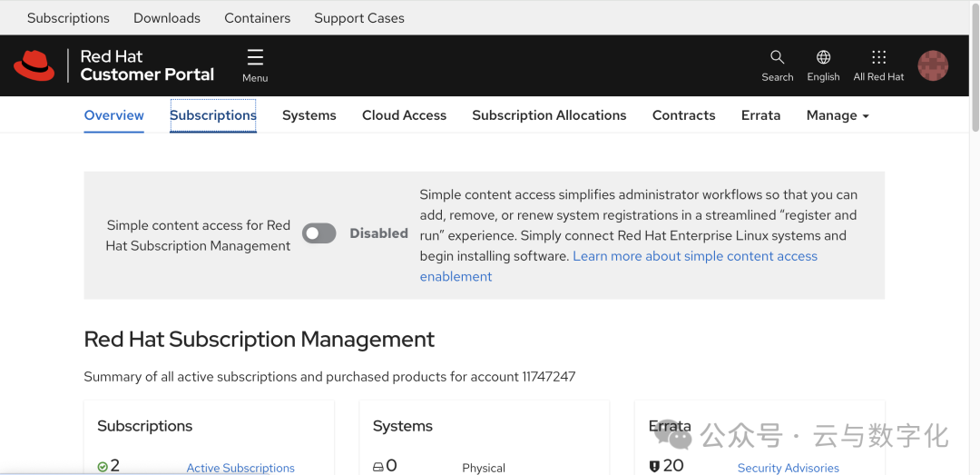The height and width of the screenshot is (475, 980).
Task: Click the Red Hat fedora logo
Action: point(34,65)
